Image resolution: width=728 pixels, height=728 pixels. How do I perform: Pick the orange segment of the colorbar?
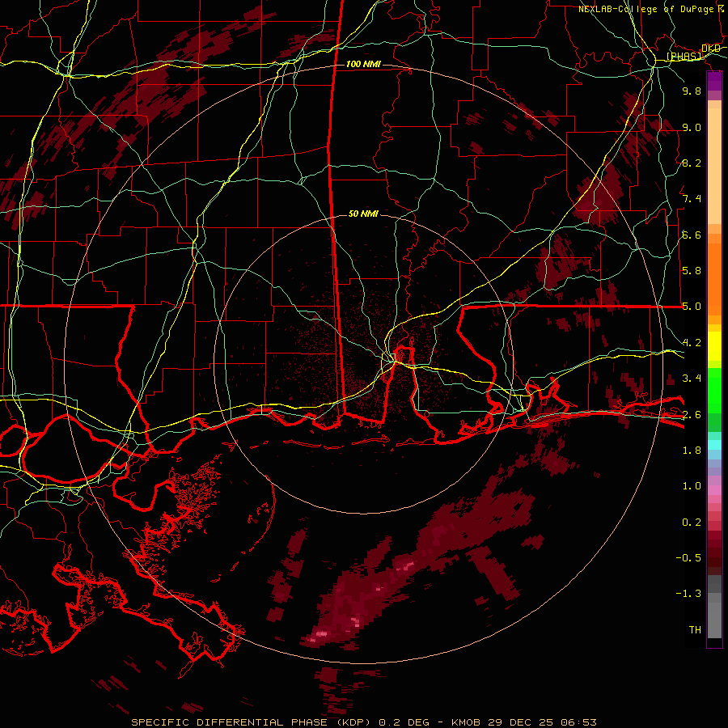pos(714,279)
